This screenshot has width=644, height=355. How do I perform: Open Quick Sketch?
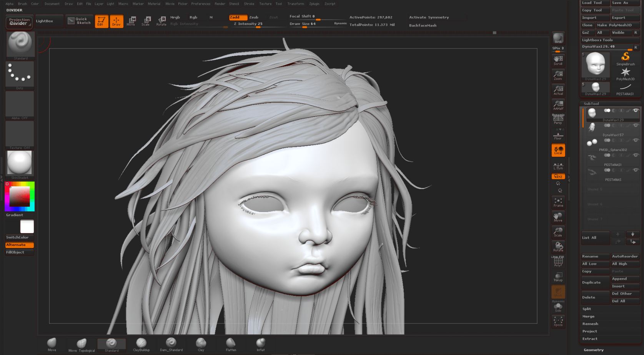click(80, 21)
